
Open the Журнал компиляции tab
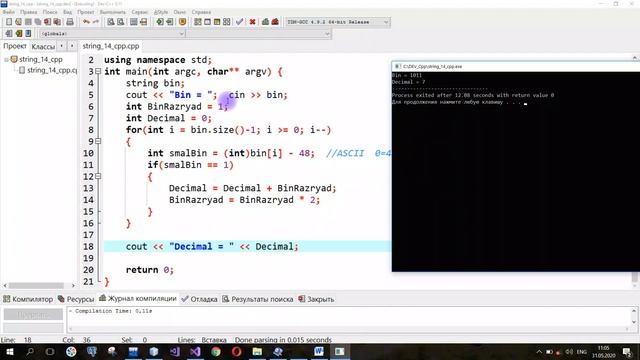click(138, 299)
